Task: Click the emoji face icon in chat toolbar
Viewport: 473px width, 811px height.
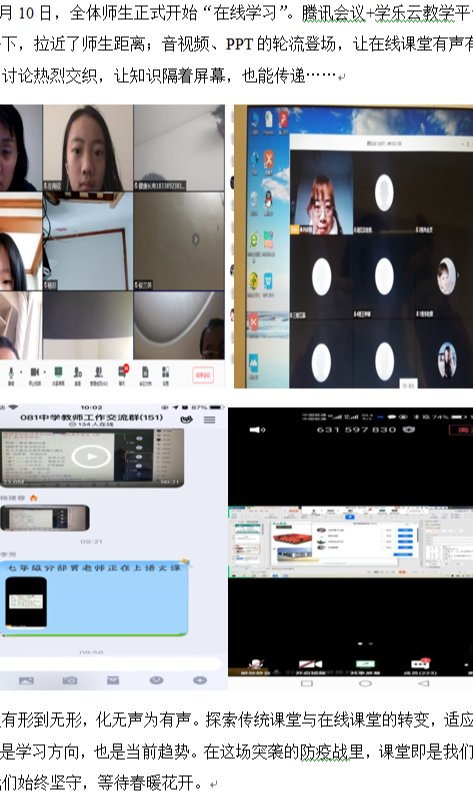Action: (157, 680)
